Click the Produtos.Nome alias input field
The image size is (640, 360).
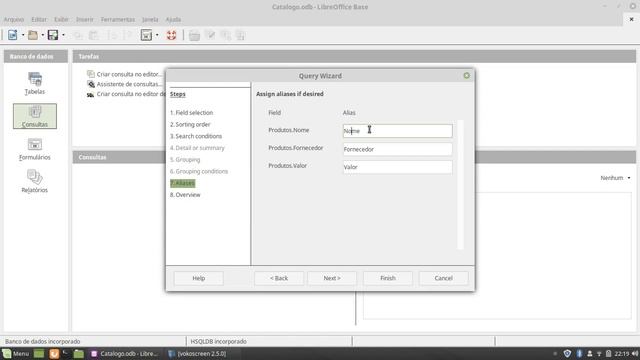coord(398,131)
